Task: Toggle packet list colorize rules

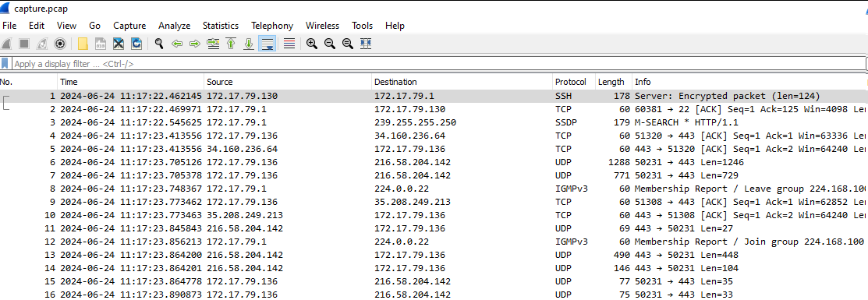Action: (289, 44)
